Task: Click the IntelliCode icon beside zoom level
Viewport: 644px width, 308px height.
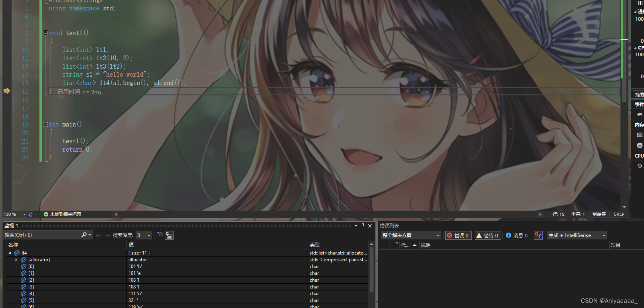Action: [x=30, y=214]
